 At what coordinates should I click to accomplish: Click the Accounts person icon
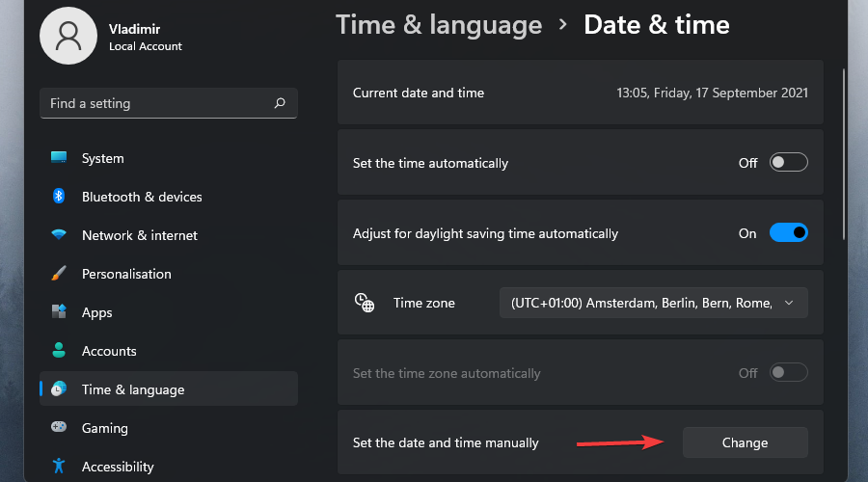tap(59, 351)
